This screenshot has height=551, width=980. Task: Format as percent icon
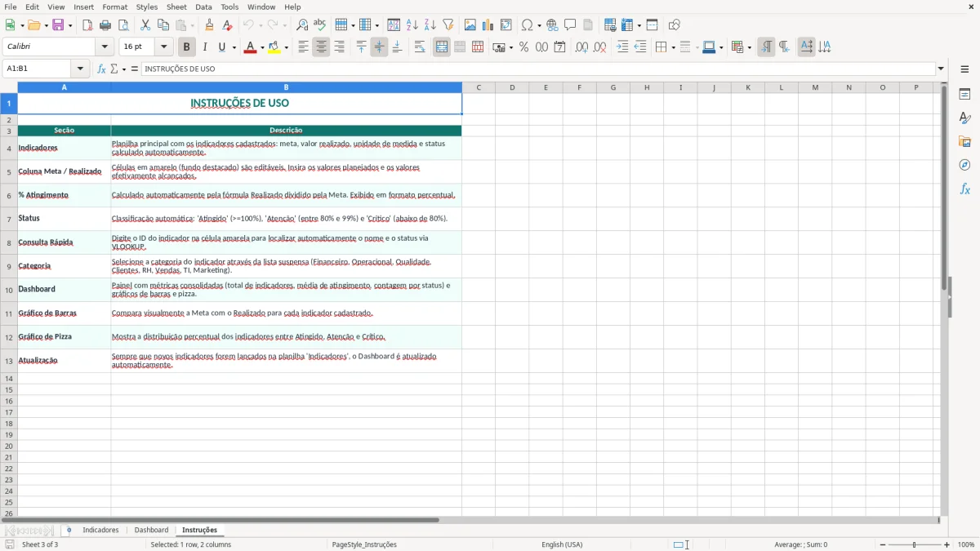(524, 47)
